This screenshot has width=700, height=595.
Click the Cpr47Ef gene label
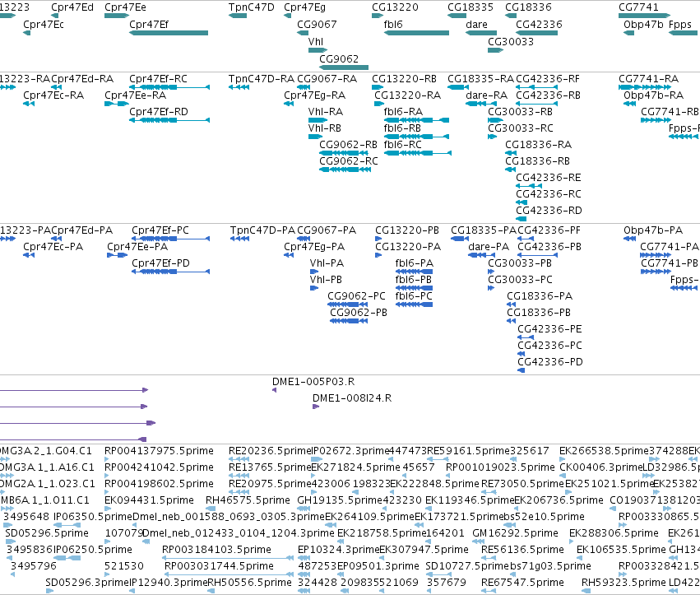149,25
